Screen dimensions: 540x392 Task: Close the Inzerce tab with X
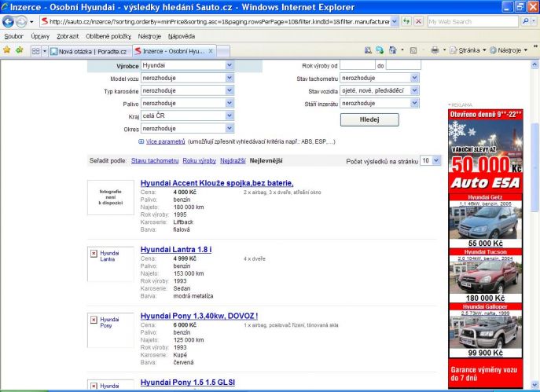click(x=211, y=51)
